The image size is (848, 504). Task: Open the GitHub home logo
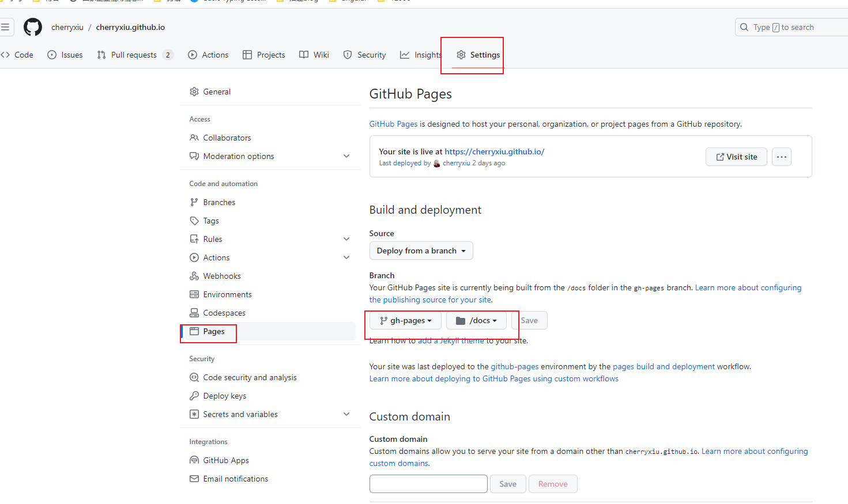pos(33,27)
